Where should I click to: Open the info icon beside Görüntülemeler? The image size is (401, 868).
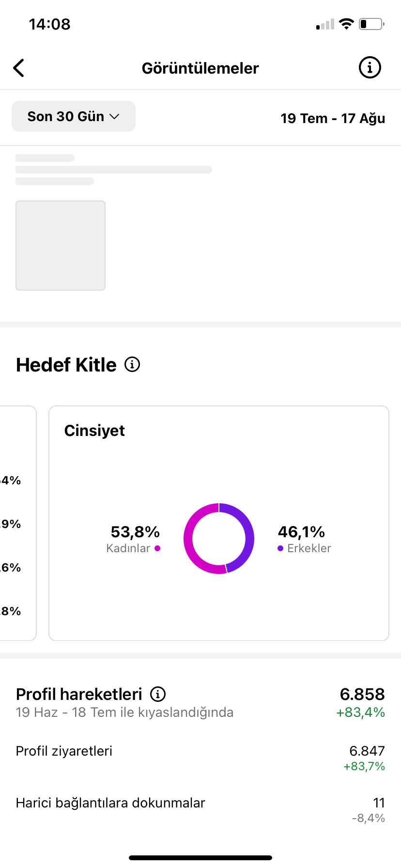(370, 68)
